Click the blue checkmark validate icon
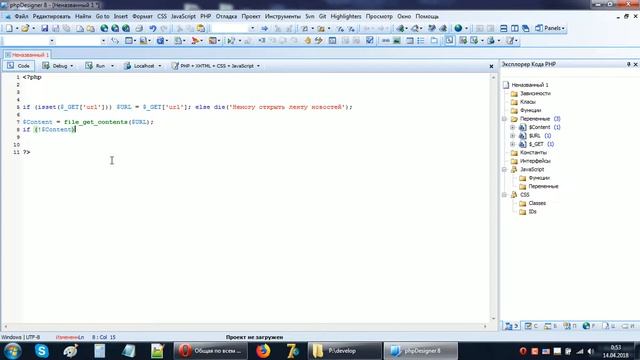640x360 pixels. (369, 40)
